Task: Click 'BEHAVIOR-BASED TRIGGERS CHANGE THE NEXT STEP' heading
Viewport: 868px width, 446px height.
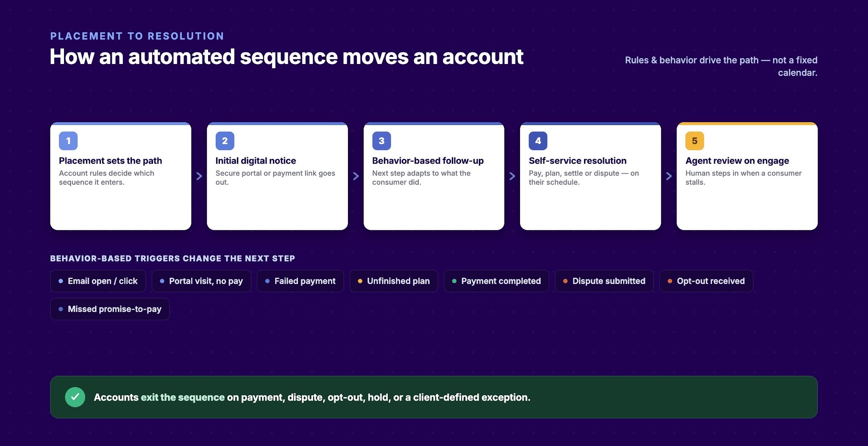Action: tap(172, 259)
